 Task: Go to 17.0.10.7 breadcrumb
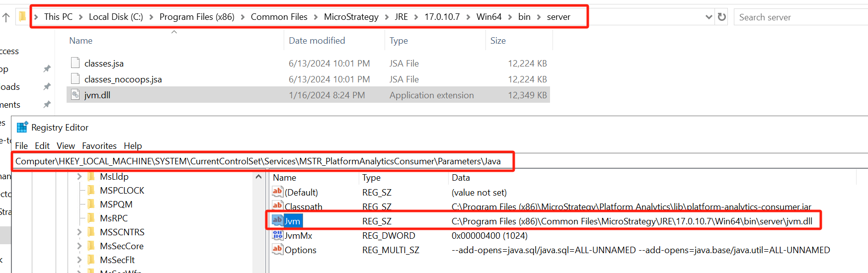pyautogui.click(x=442, y=17)
